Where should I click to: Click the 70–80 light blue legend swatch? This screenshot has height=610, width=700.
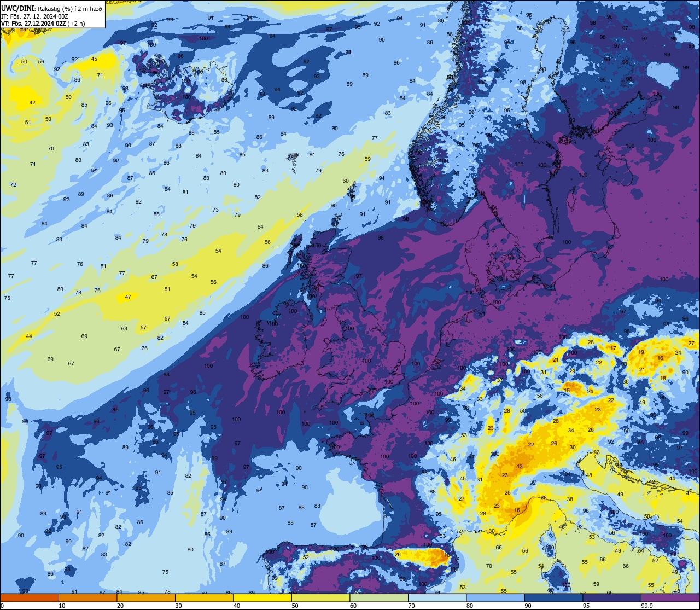pyautogui.click(x=437, y=598)
